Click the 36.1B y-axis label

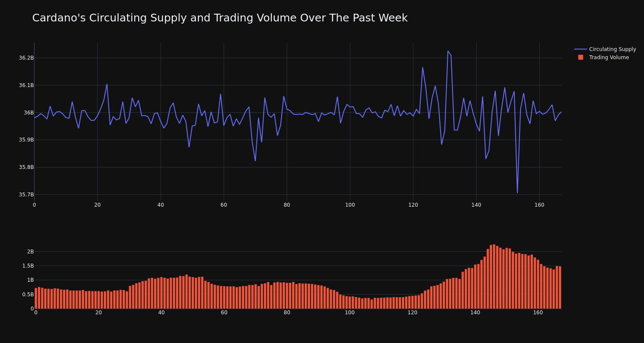(26, 85)
